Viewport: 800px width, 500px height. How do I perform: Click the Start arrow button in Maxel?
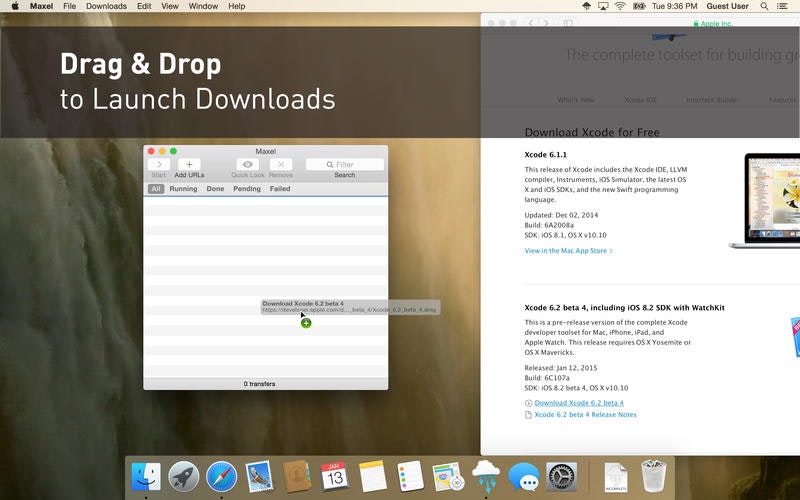point(159,164)
